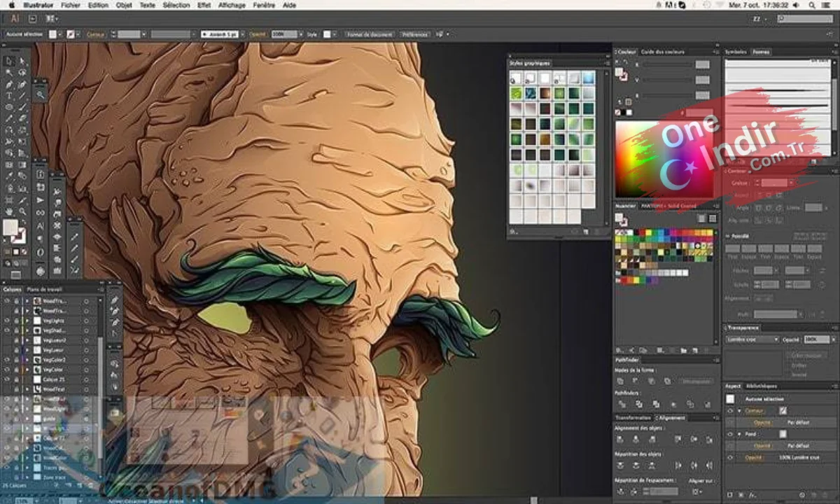Collapse Contour row in Aspect panel
This screenshot has width=840, height=504.
[740, 411]
